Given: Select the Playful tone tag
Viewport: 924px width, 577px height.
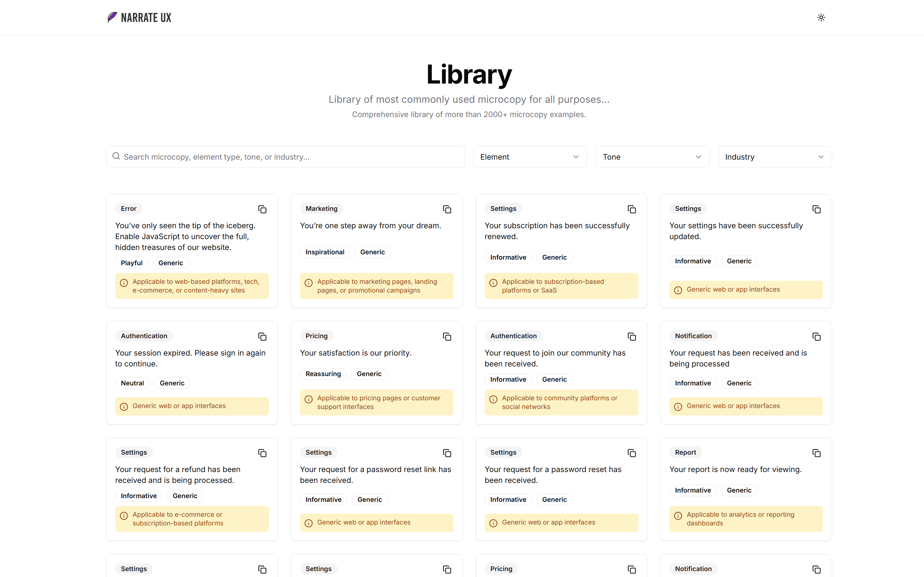Looking at the screenshot, I should [131, 262].
